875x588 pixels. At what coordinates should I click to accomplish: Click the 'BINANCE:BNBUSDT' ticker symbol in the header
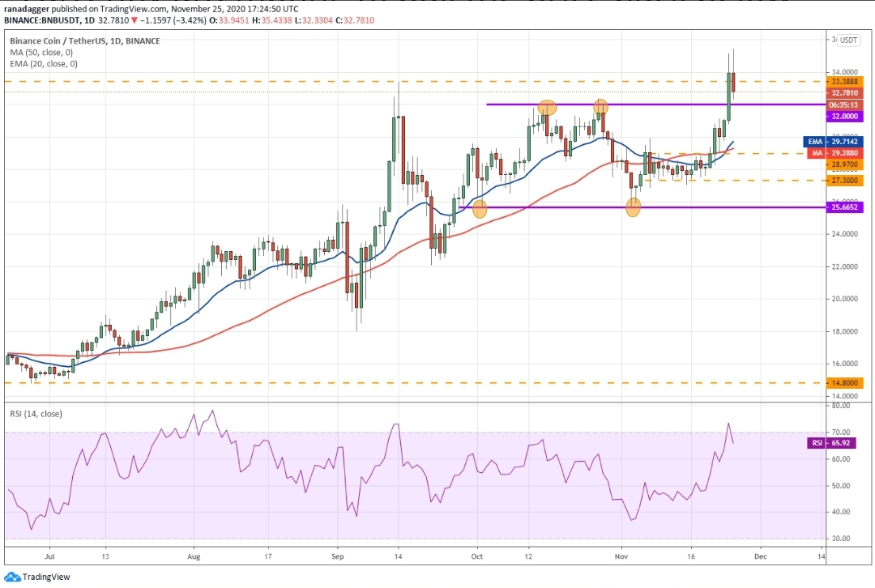tap(42, 20)
